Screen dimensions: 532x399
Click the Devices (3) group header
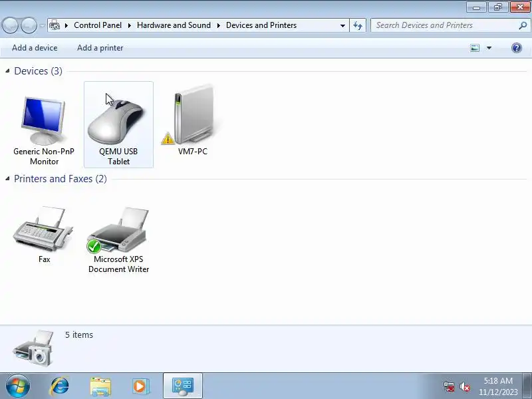click(x=38, y=71)
